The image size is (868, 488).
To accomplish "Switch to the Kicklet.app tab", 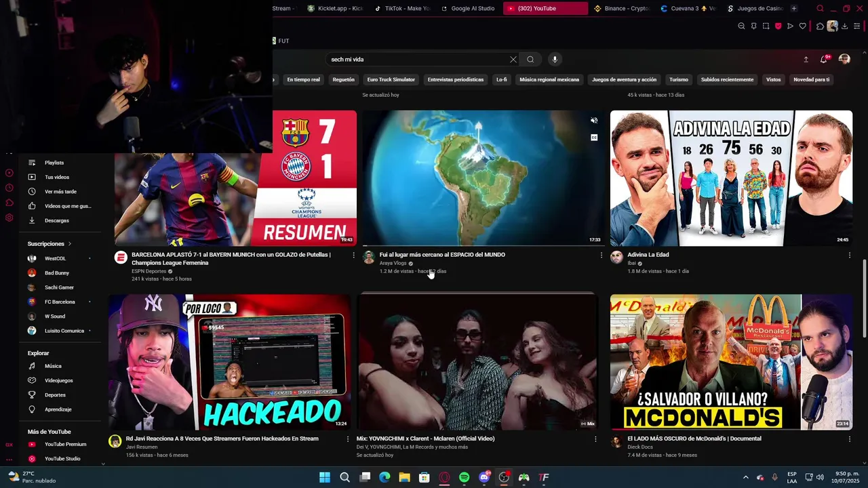I will (335, 9).
